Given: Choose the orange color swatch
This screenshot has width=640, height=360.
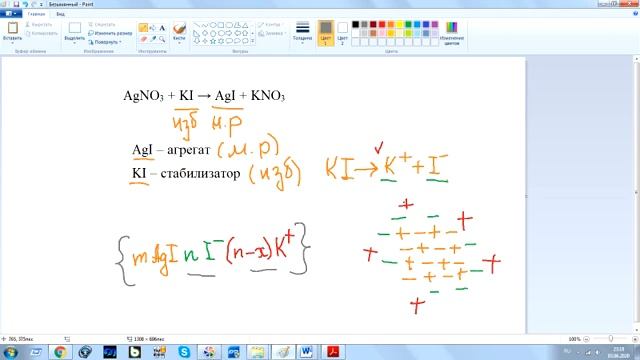Looking at the screenshot, I should [391, 24].
